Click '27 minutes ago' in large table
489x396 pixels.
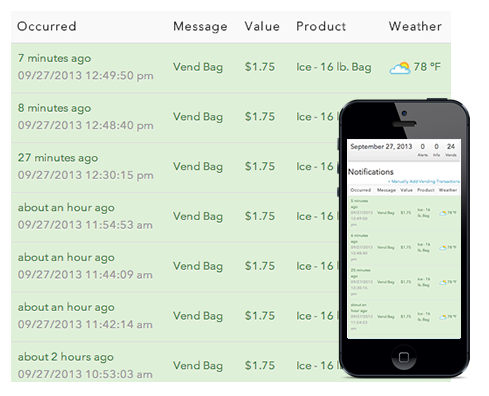pos(58,158)
